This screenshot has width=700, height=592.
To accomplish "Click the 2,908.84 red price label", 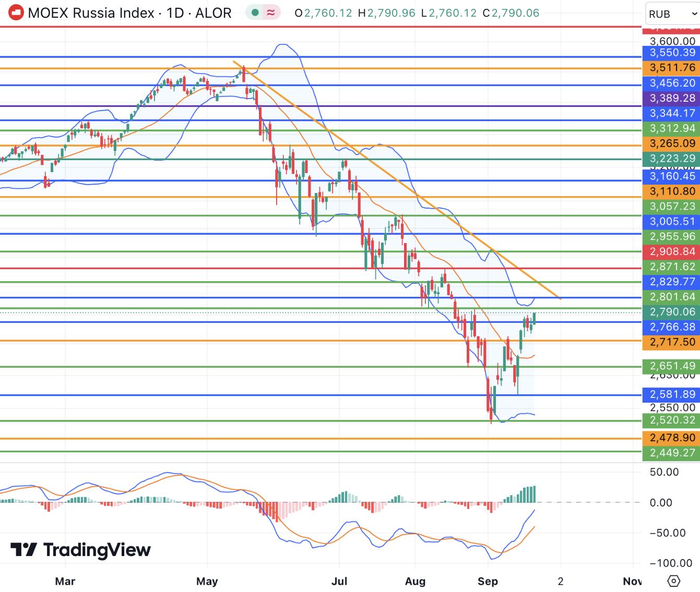I will [x=671, y=252].
